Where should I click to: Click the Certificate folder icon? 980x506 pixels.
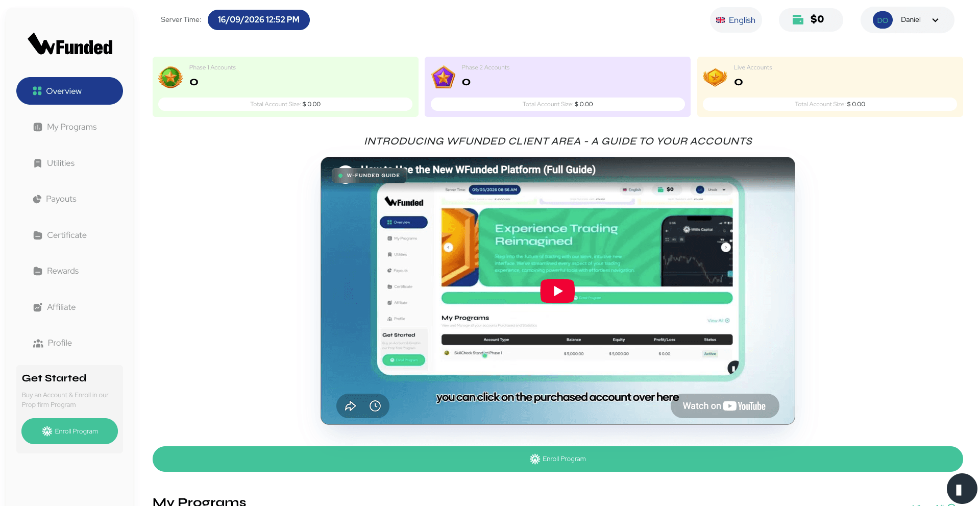coord(38,235)
